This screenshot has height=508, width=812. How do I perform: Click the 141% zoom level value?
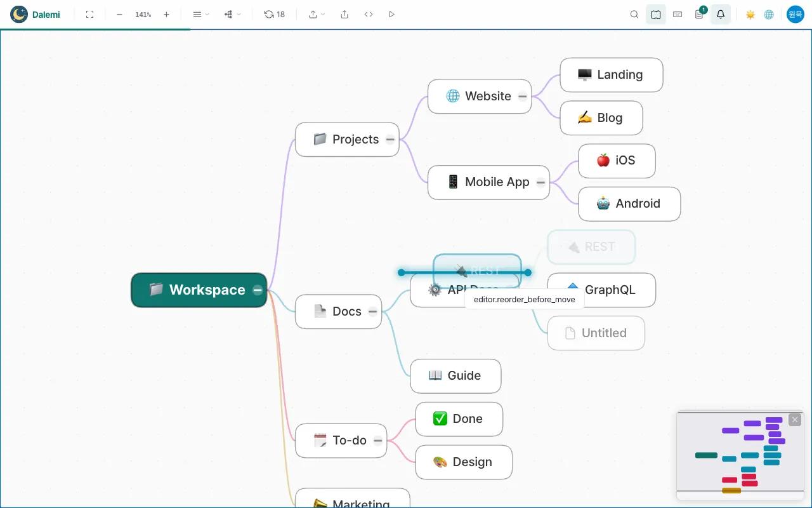pos(143,14)
